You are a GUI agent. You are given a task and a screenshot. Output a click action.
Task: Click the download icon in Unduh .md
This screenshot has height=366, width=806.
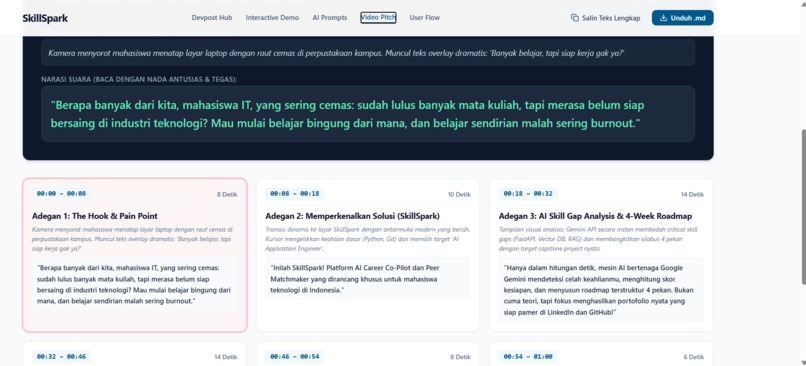[x=663, y=18]
